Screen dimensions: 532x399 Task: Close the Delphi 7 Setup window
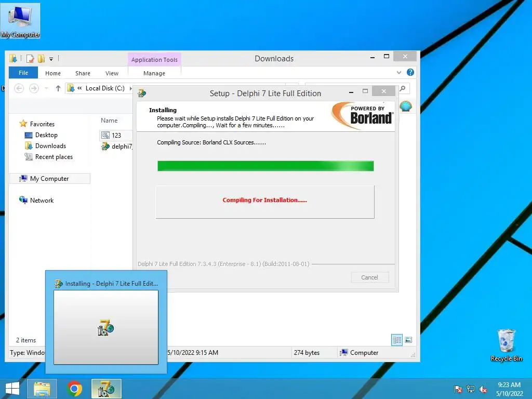click(x=383, y=91)
